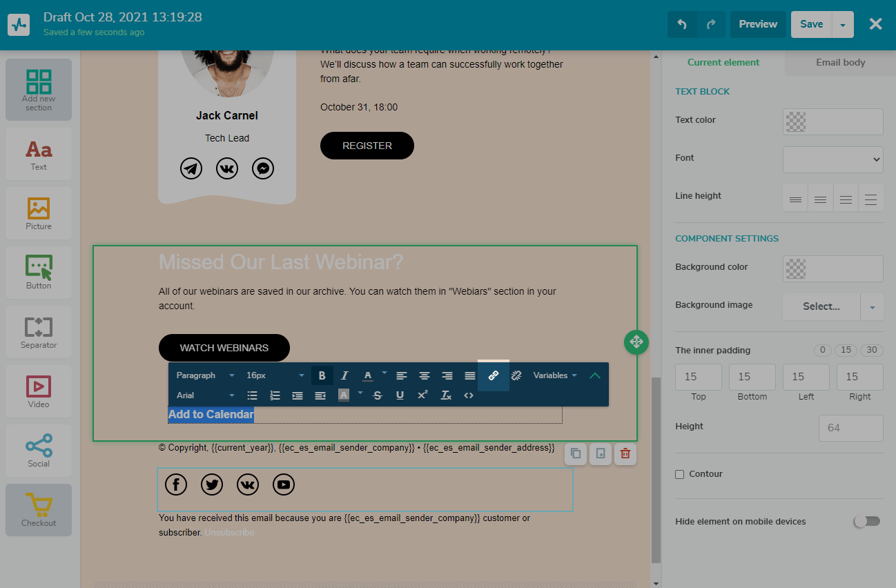The width and height of the screenshot is (896, 588).
Task: Toggle superscript formatting
Action: pos(422,395)
